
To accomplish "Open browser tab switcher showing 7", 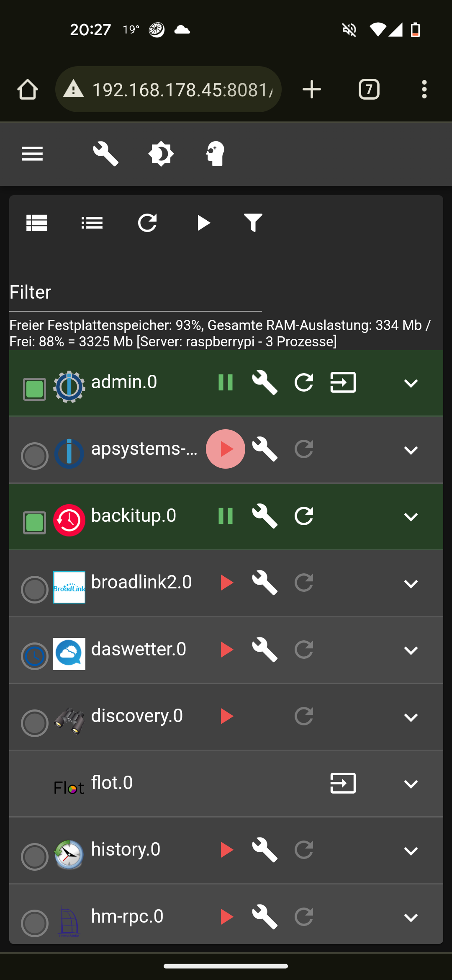I will click(369, 90).
